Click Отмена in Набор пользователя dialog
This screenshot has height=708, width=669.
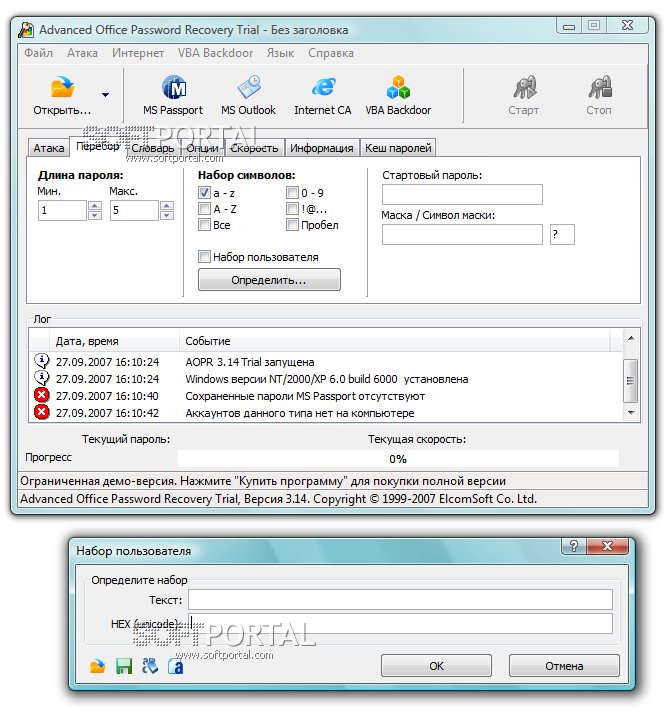[x=564, y=666]
